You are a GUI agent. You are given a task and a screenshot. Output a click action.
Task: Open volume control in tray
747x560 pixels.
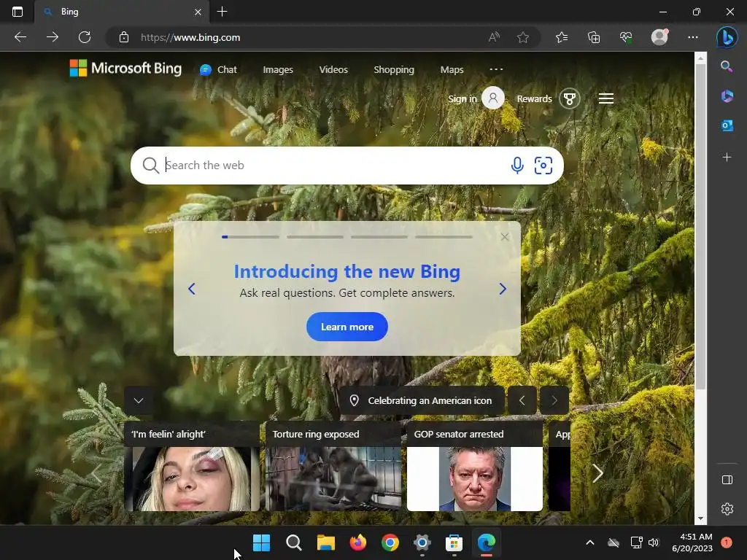(654, 542)
